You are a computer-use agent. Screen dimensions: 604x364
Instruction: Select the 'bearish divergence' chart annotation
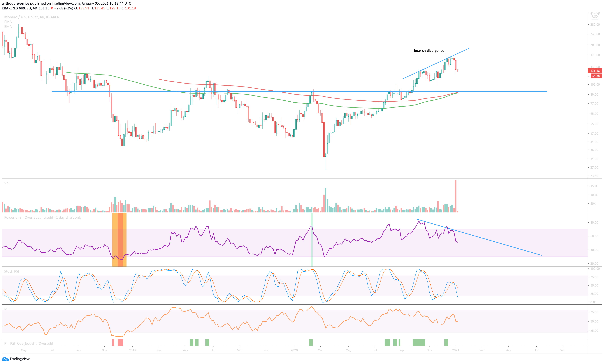pos(429,51)
